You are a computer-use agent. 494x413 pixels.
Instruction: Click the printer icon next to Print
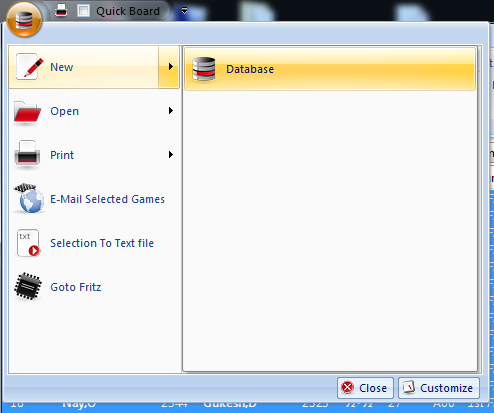click(27, 154)
